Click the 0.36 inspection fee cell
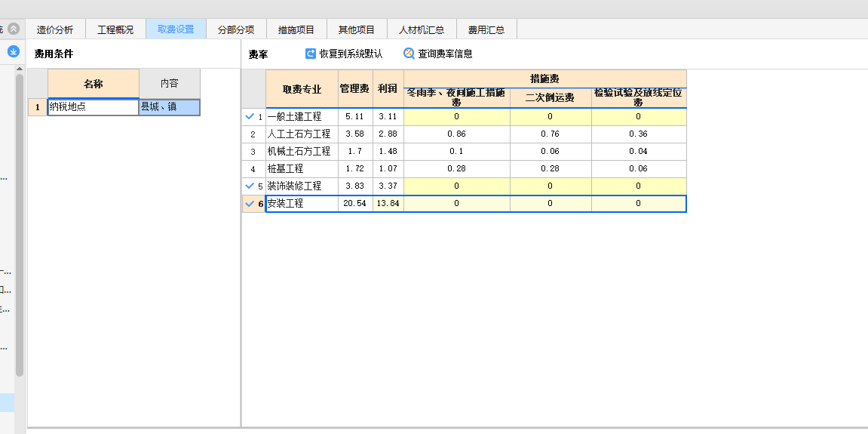Screen dimensions: 868x434 tap(639, 134)
